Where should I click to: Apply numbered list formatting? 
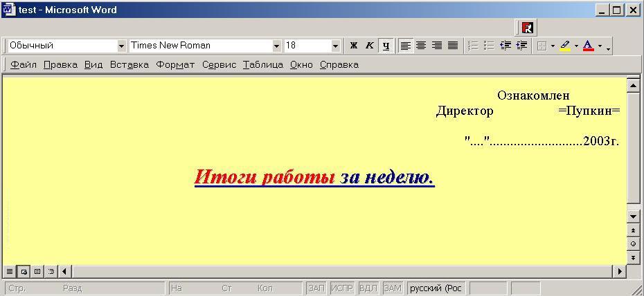(x=474, y=46)
